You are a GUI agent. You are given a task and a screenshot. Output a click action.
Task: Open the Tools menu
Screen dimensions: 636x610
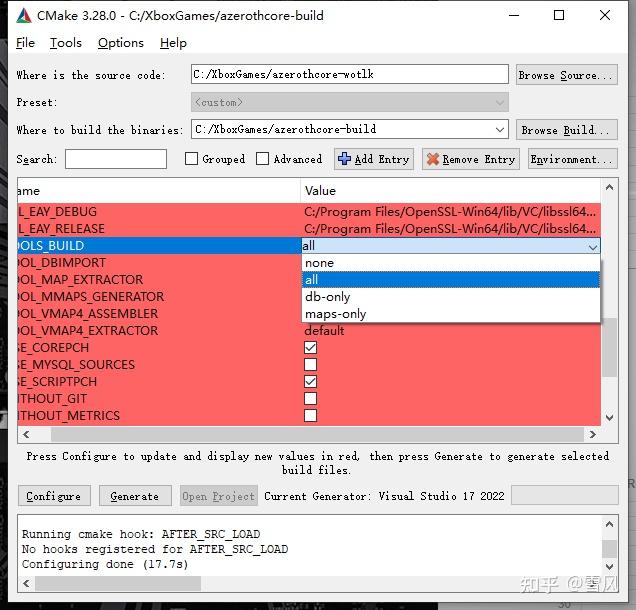click(66, 43)
